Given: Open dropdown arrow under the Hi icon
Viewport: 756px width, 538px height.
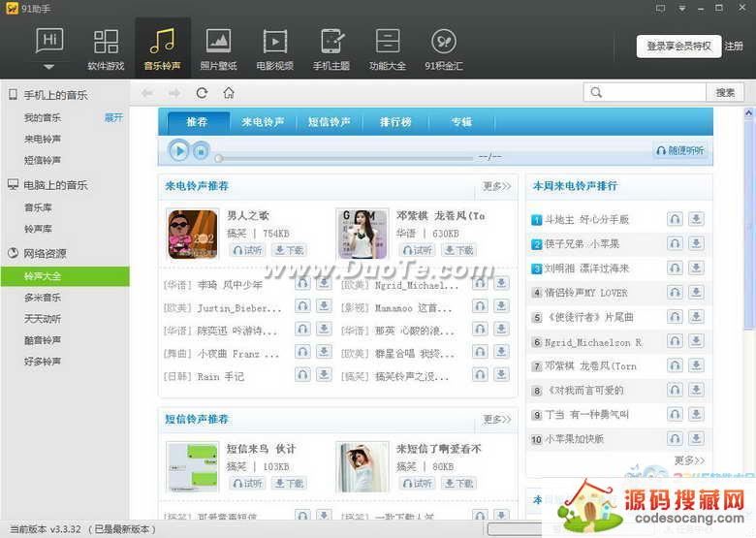Looking at the screenshot, I should (49, 67).
